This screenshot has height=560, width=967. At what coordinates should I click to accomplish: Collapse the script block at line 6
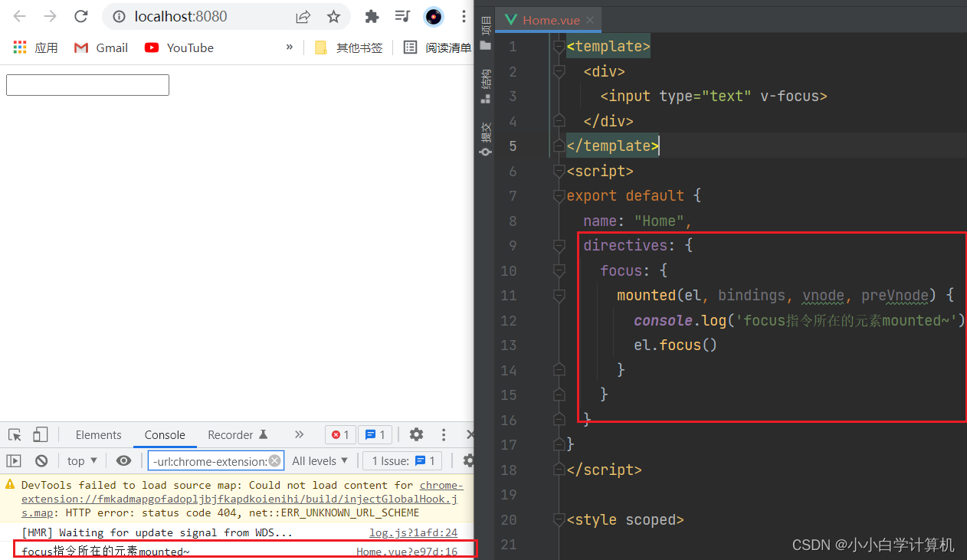point(559,171)
